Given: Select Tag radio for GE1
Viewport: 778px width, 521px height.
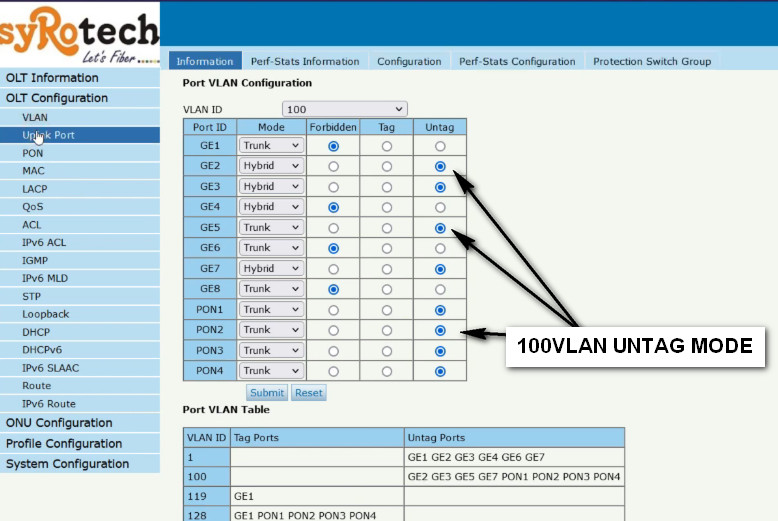Looking at the screenshot, I should (x=386, y=146).
